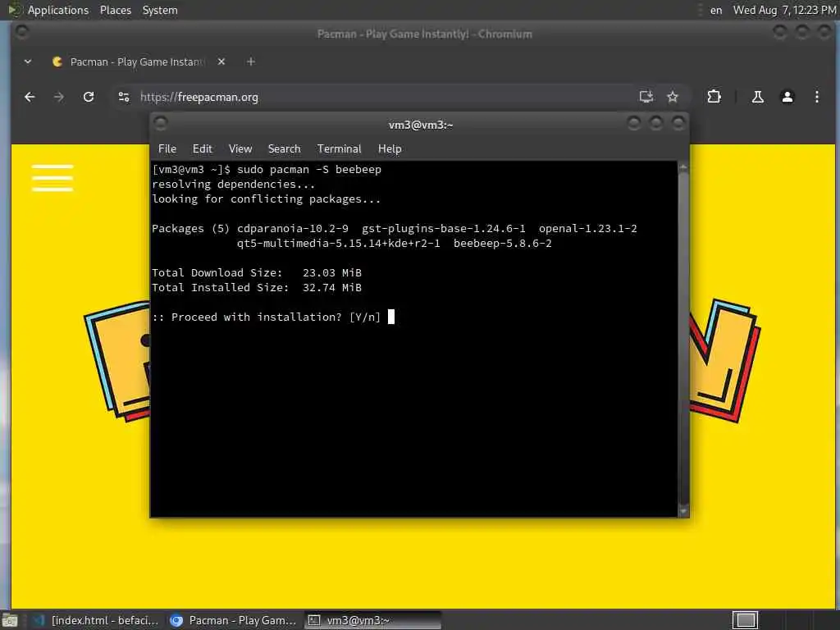
Task: Open a new Chromium tab
Action: pos(251,62)
